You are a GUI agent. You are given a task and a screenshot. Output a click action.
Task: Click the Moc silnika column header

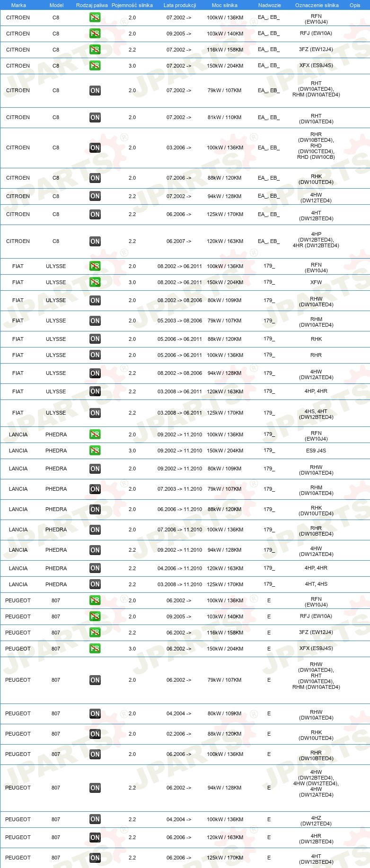pos(225,5)
